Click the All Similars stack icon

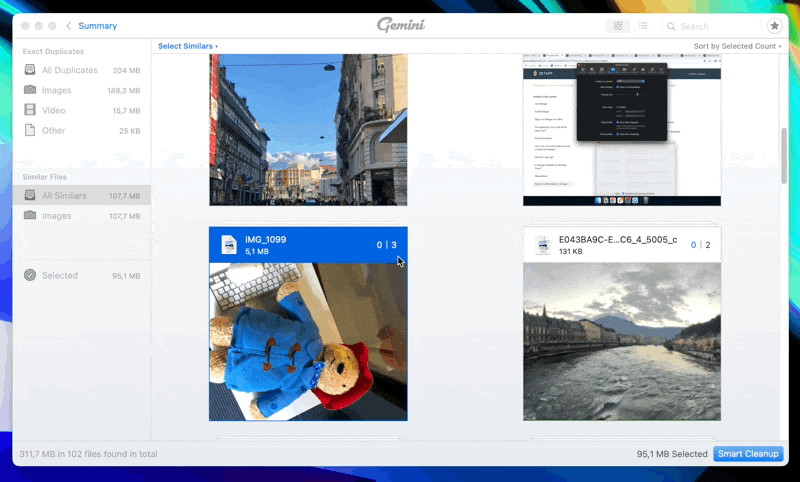coord(30,195)
